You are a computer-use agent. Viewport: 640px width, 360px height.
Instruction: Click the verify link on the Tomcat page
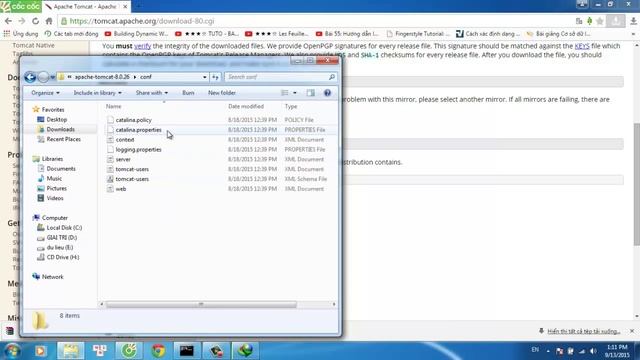pyautogui.click(x=142, y=46)
